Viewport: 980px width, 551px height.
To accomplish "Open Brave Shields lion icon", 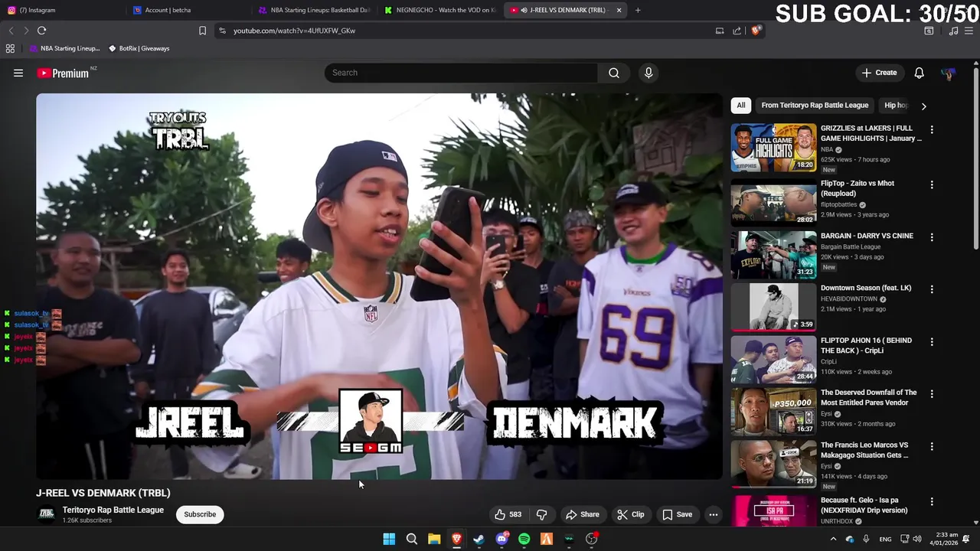I will pos(756,31).
